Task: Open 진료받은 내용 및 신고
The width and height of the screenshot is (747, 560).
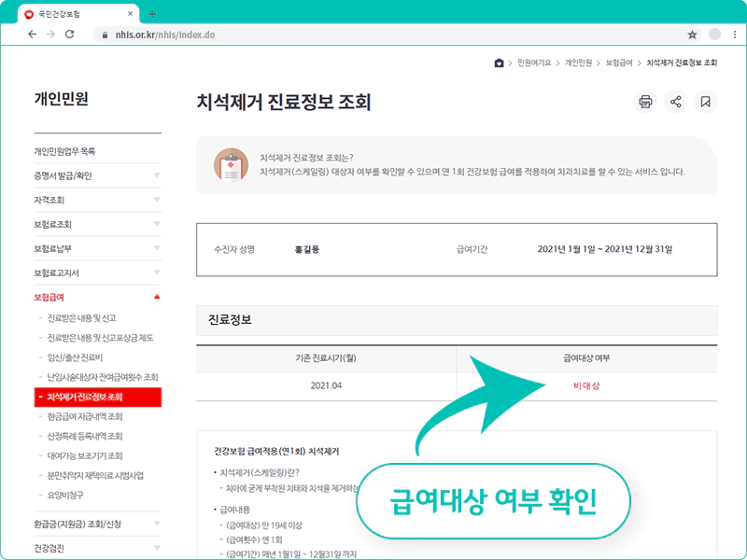Action: [x=81, y=318]
